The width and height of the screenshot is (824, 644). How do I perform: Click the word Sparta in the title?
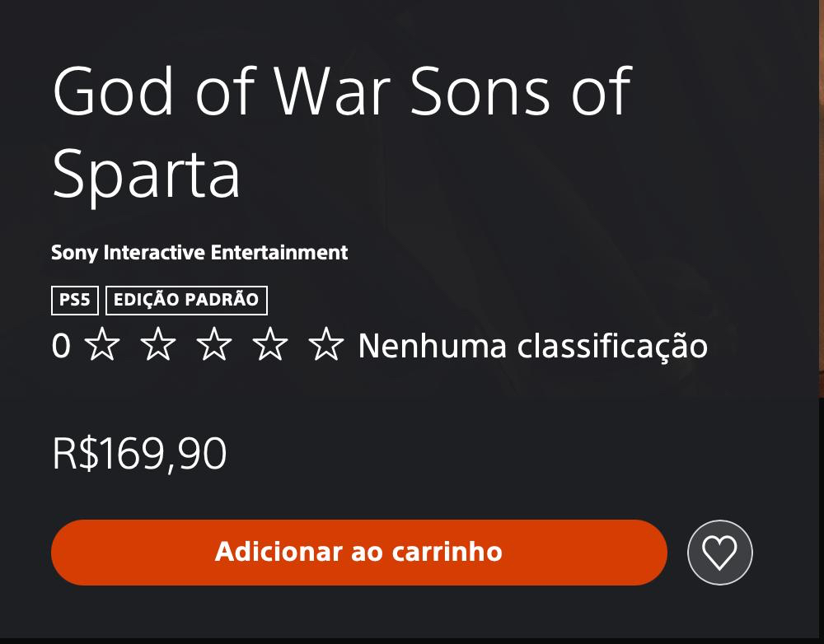pos(147,174)
